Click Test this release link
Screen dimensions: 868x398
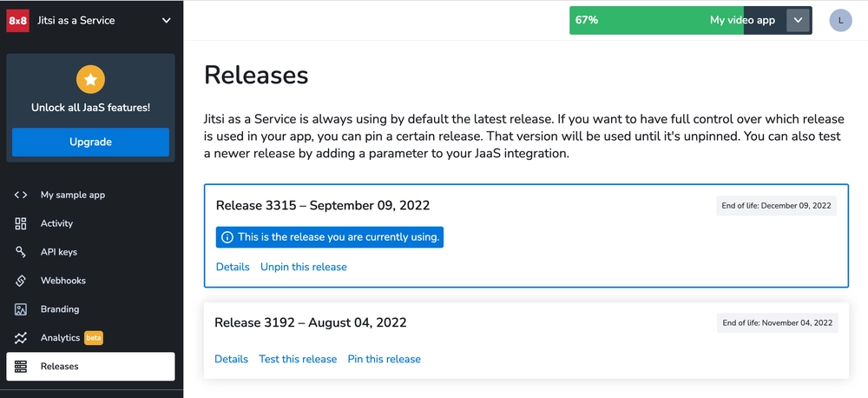click(x=298, y=359)
